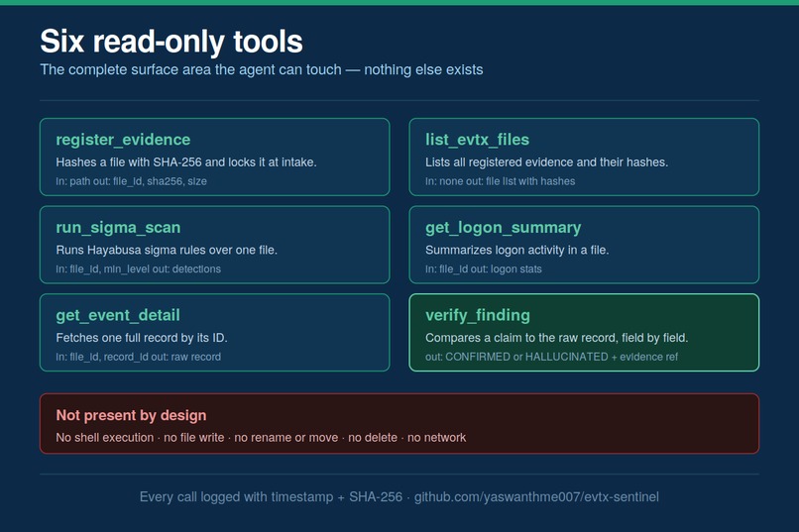The height and width of the screenshot is (532, 799).
Task: Click 'in: file_id, record_id out: raw record'
Action: coord(139,357)
